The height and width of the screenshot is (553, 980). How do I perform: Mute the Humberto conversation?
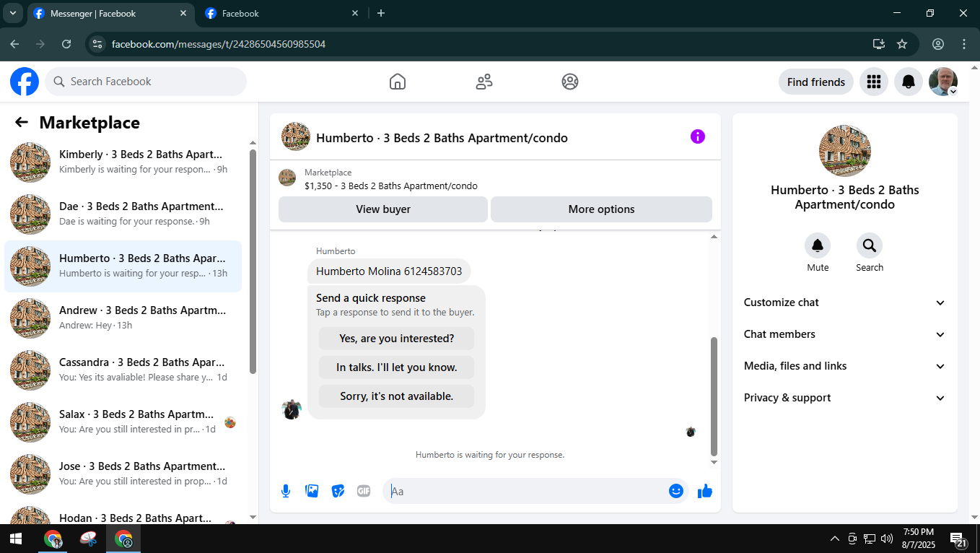[x=818, y=245]
